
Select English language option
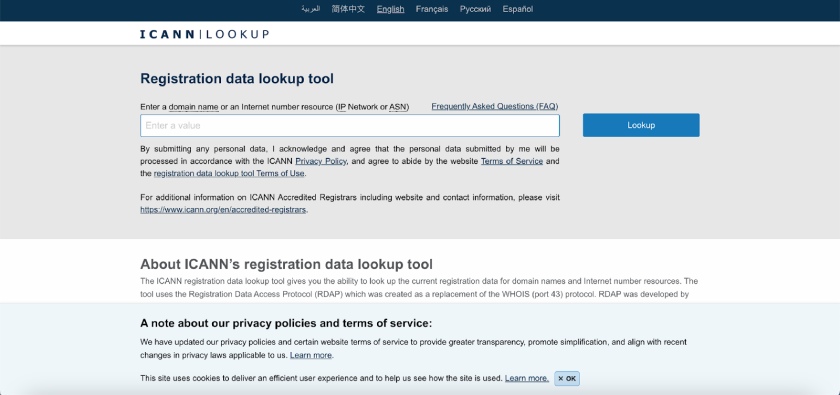390,9
